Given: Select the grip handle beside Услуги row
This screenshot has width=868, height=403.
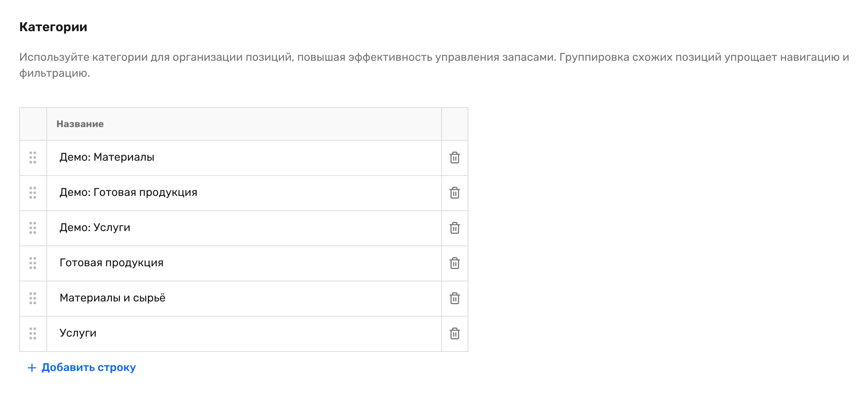Looking at the screenshot, I should point(33,333).
